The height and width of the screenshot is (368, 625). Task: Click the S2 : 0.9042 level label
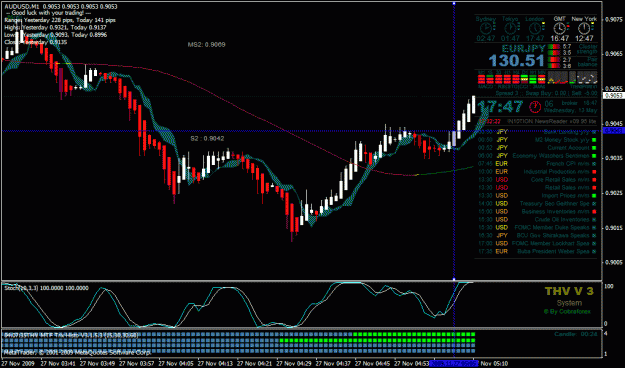(x=207, y=139)
